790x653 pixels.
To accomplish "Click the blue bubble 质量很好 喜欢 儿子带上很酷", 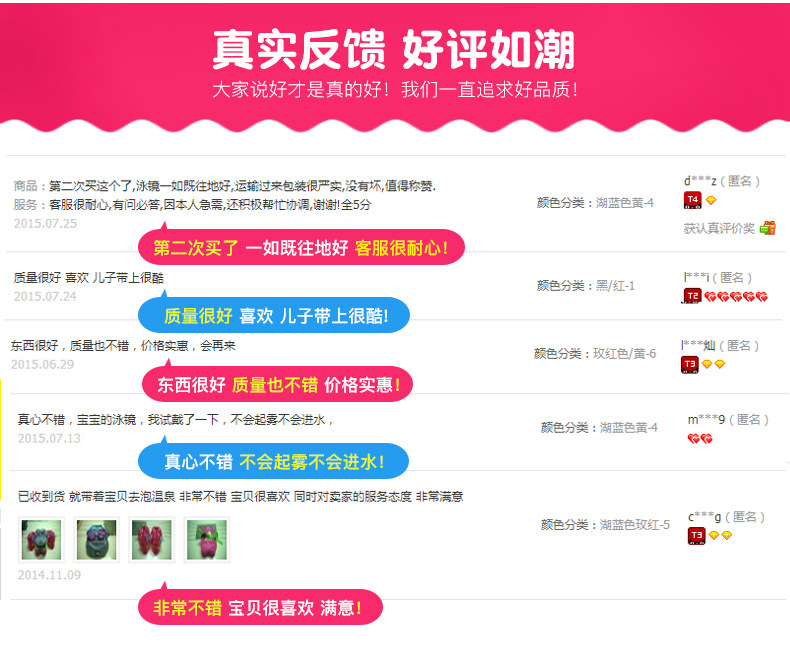I will tap(274, 315).
